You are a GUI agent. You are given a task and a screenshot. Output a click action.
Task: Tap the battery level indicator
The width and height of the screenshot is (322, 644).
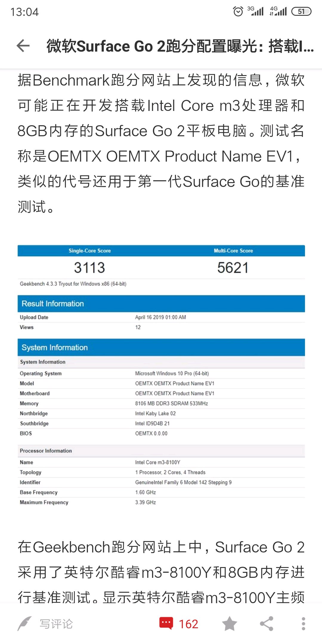pyautogui.click(x=301, y=11)
